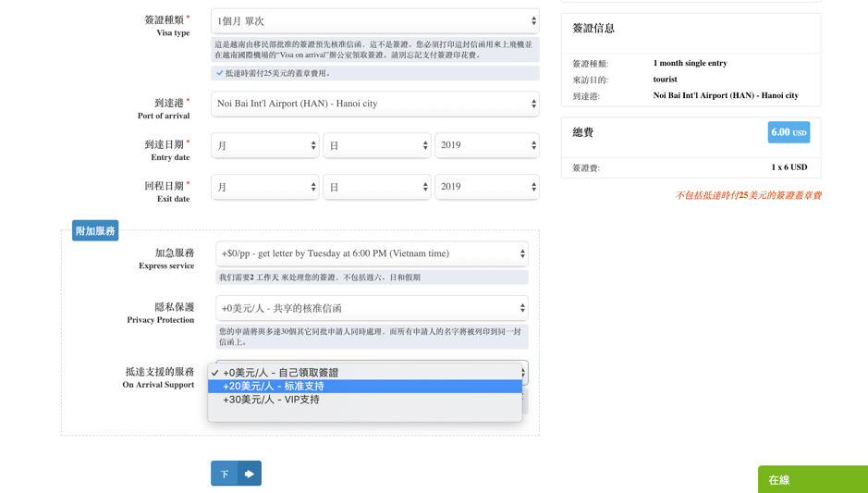Choose +30美元/人 VIP支持 option

(x=271, y=400)
